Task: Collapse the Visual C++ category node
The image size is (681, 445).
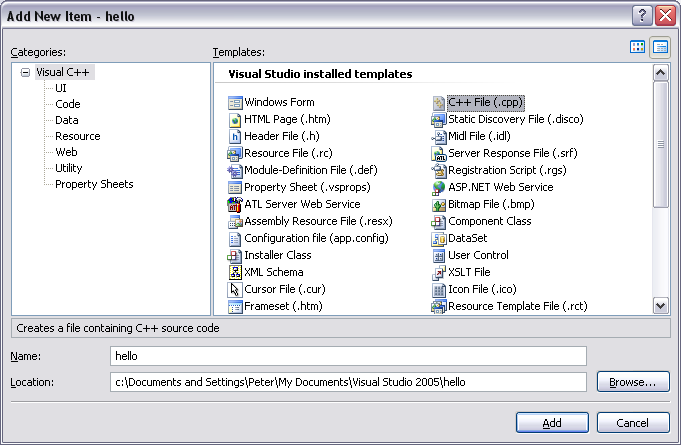Action: pyautogui.click(x=26, y=72)
